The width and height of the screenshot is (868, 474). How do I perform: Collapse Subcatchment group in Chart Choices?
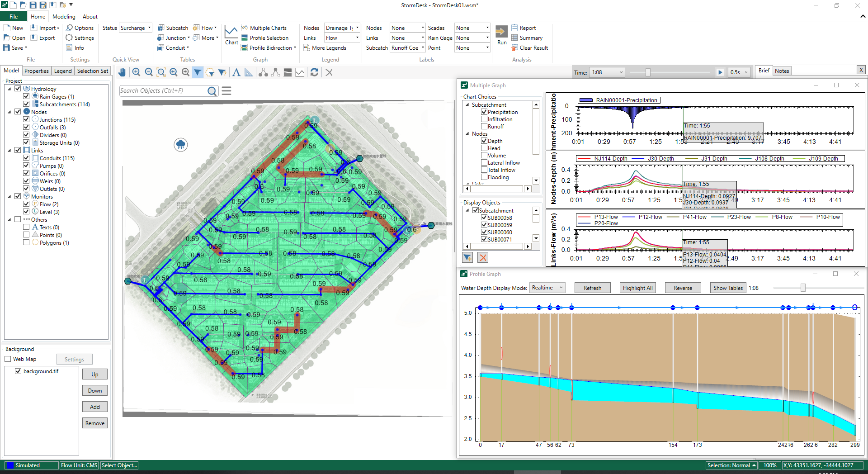pyautogui.click(x=467, y=105)
